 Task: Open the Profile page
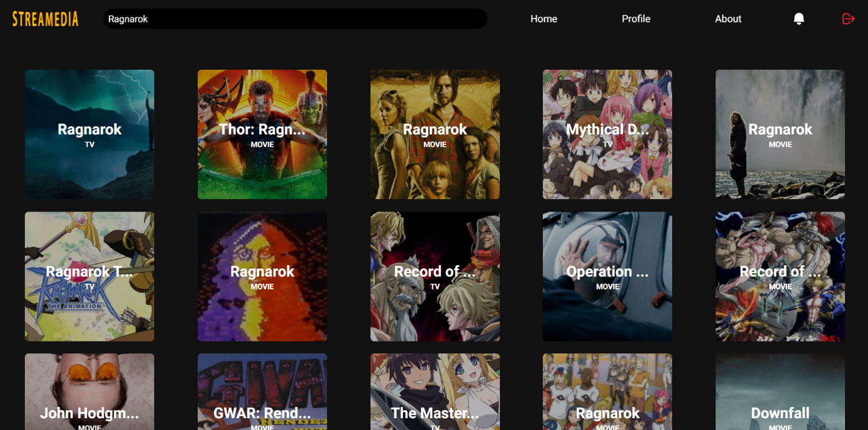(x=636, y=19)
